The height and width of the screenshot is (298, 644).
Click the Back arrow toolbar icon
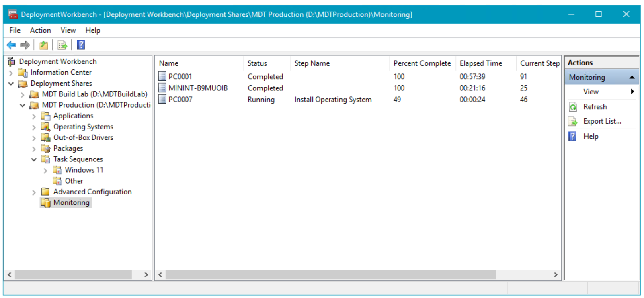click(x=11, y=45)
